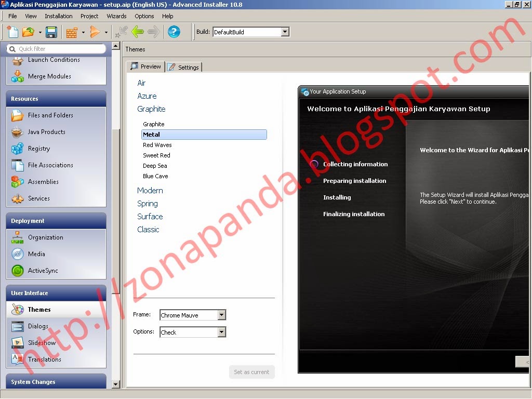The image size is (532, 399).
Task: Open the File menu
Action: (12, 16)
